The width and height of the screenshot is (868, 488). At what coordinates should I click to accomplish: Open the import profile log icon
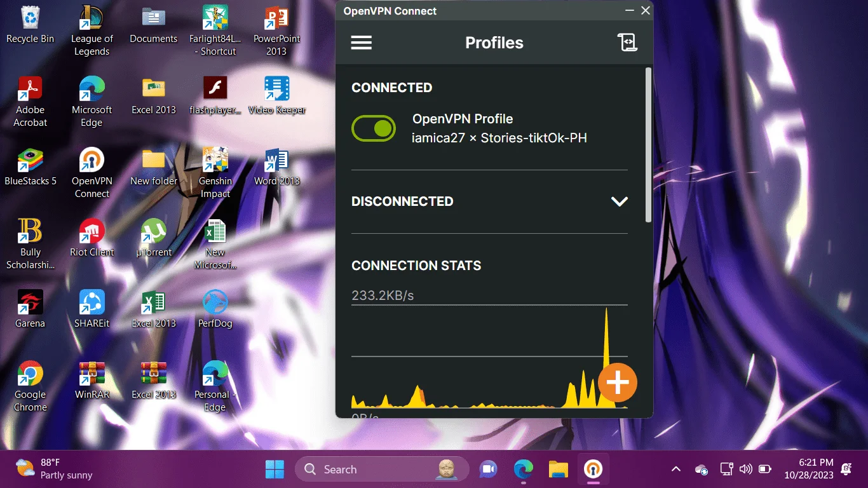click(x=627, y=43)
